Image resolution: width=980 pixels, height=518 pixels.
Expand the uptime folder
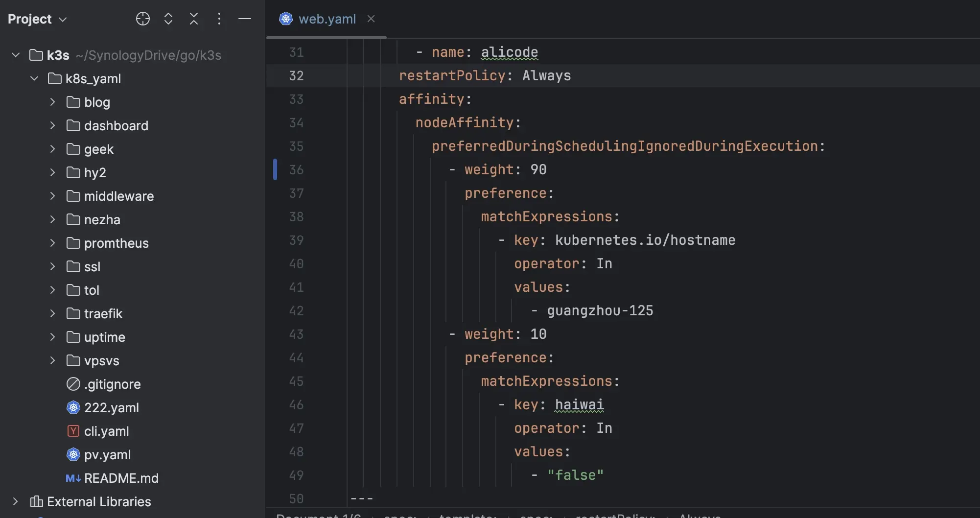tap(52, 337)
